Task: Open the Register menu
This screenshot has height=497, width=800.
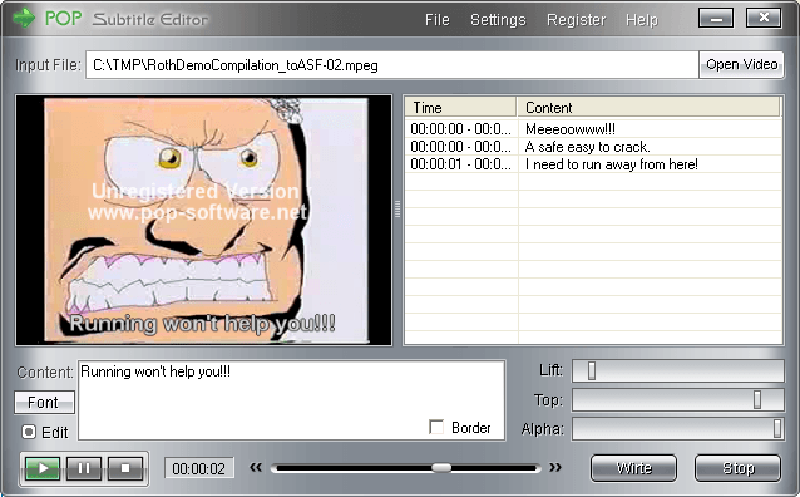Action: (576, 20)
